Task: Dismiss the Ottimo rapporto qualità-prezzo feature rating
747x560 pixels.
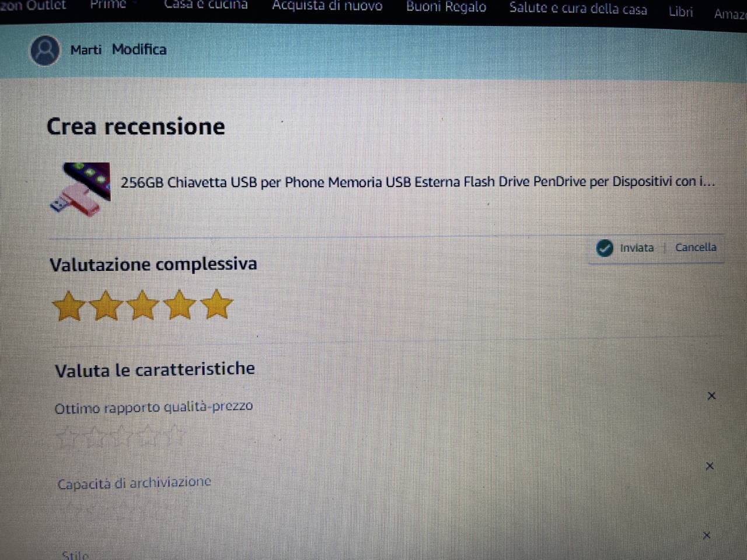Action: pyautogui.click(x=711, y=395)
